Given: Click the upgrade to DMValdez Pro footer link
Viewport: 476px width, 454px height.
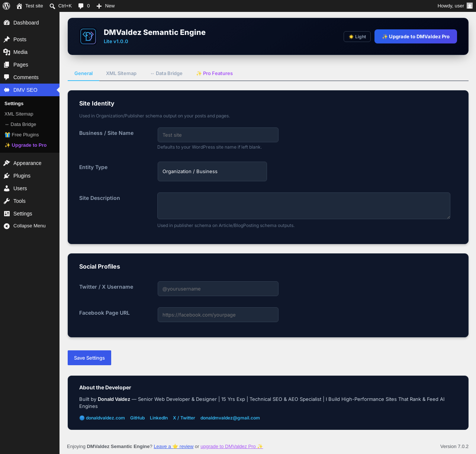Looking at the screenshot, I should (x=232, y=447).
